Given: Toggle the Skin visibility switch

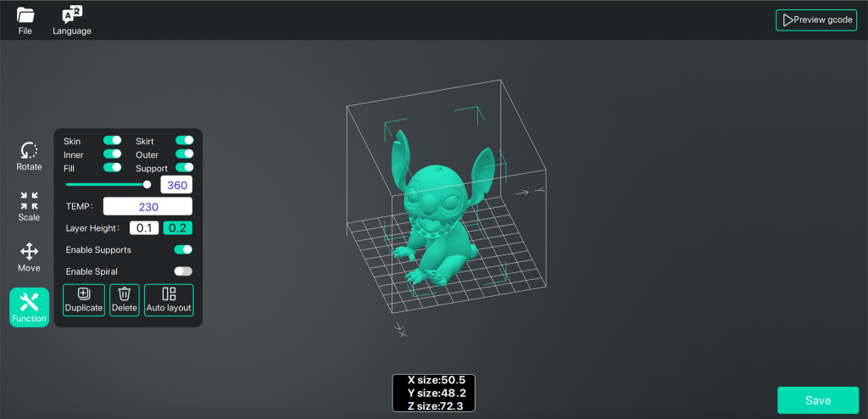Looking at the screenshot, I should pos(112,141).
